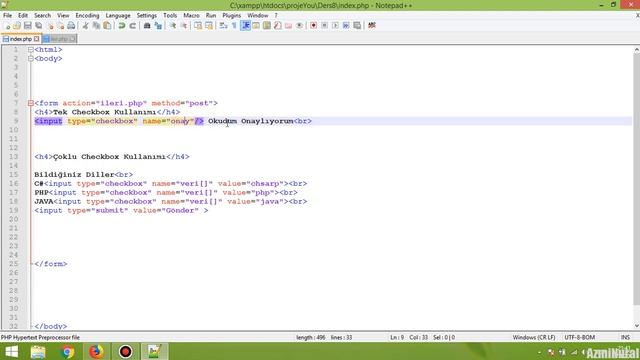Close the index.php tab
640x360 pixels.
[x=37, y=39]
